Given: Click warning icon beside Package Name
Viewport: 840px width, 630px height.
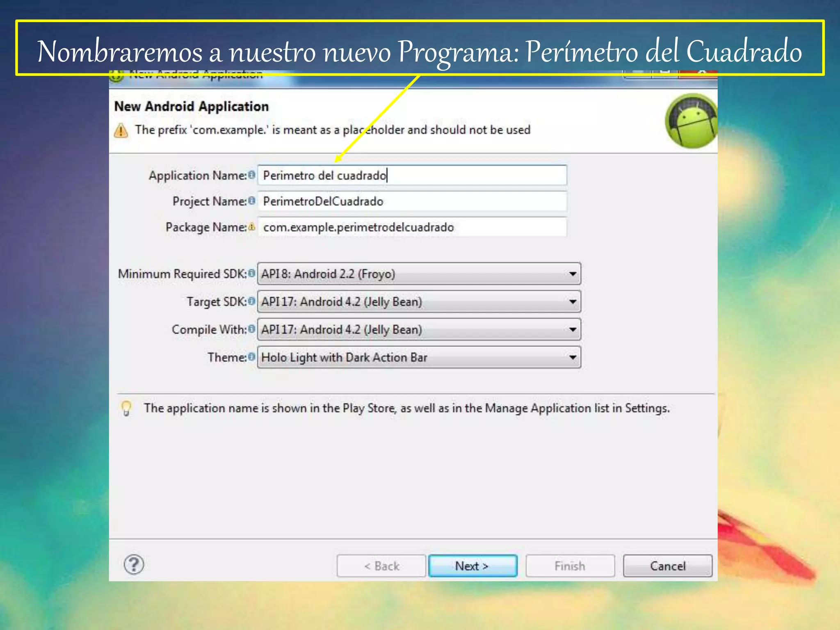Looking at the screenshot, I should [x=251, y=227].
